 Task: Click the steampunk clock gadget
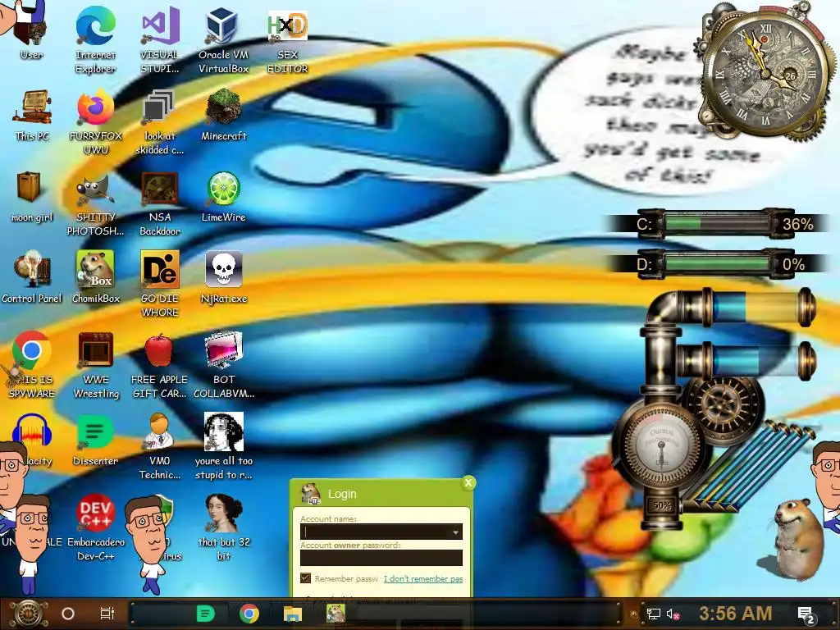(765, 74)
